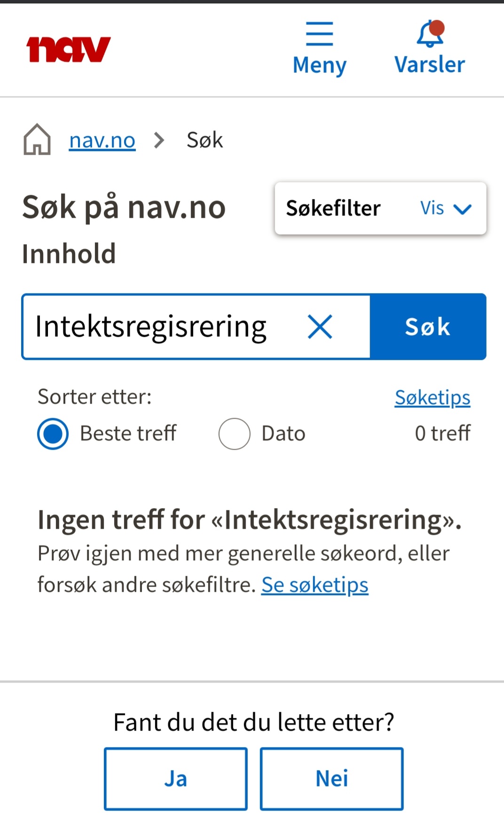Click the breadcrumb chevron separator
The width and height of the screenshot is (504, 835).
tap(160, 140)
